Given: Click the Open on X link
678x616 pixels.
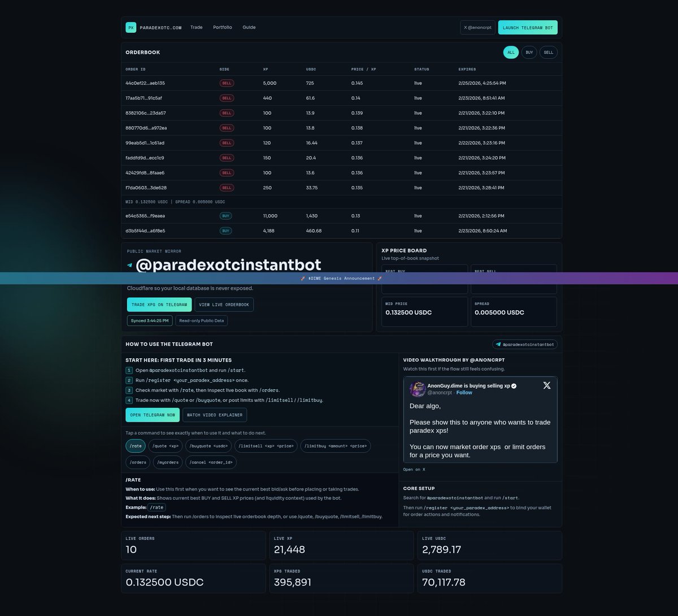Looking at the screenshot, I should (414, 470).
